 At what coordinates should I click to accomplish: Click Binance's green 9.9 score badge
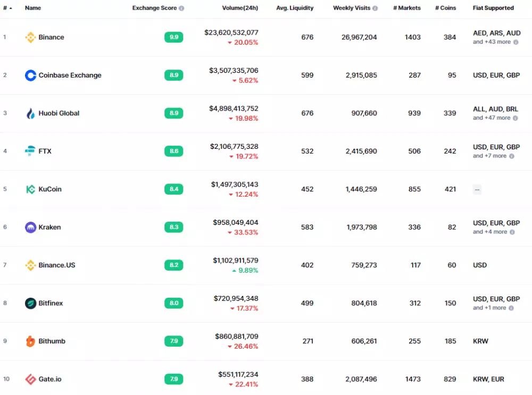click(173, 37)
